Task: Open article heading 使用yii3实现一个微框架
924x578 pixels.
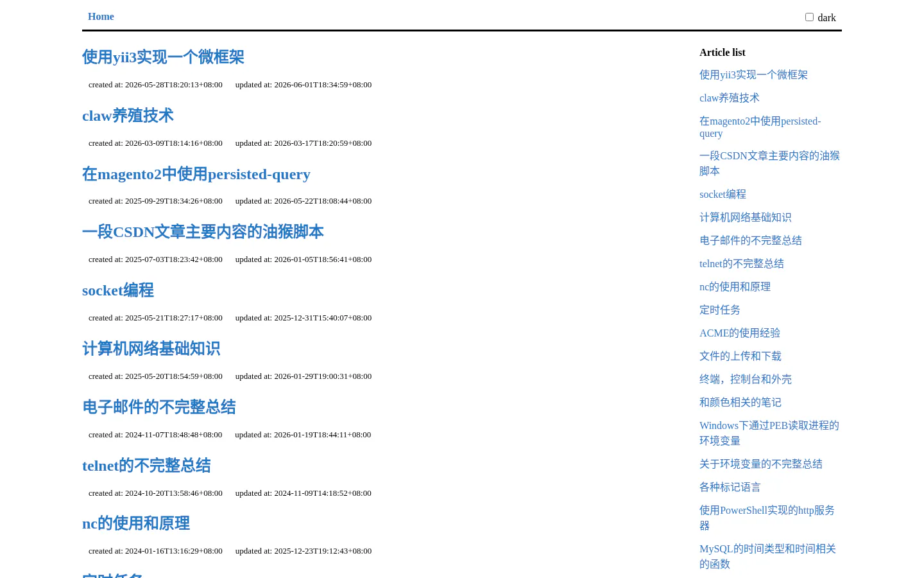Action: click(163, 57)
